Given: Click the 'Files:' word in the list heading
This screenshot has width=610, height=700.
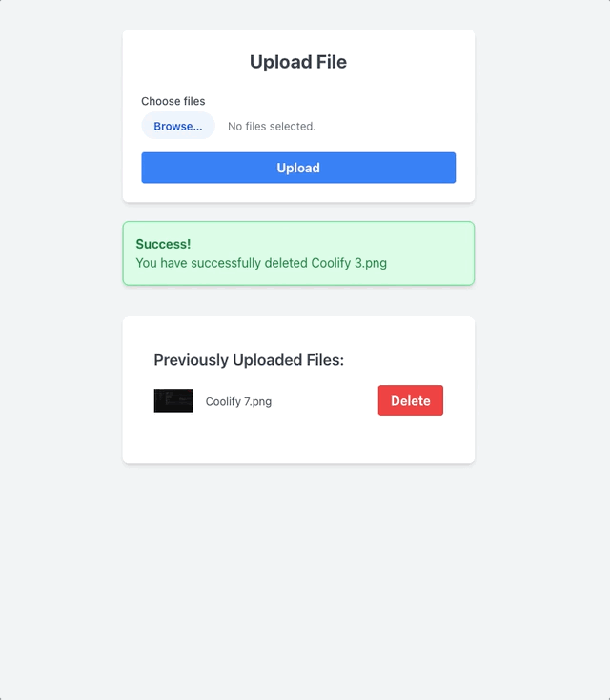Looking at the screenshot, I should coord(322,360).
